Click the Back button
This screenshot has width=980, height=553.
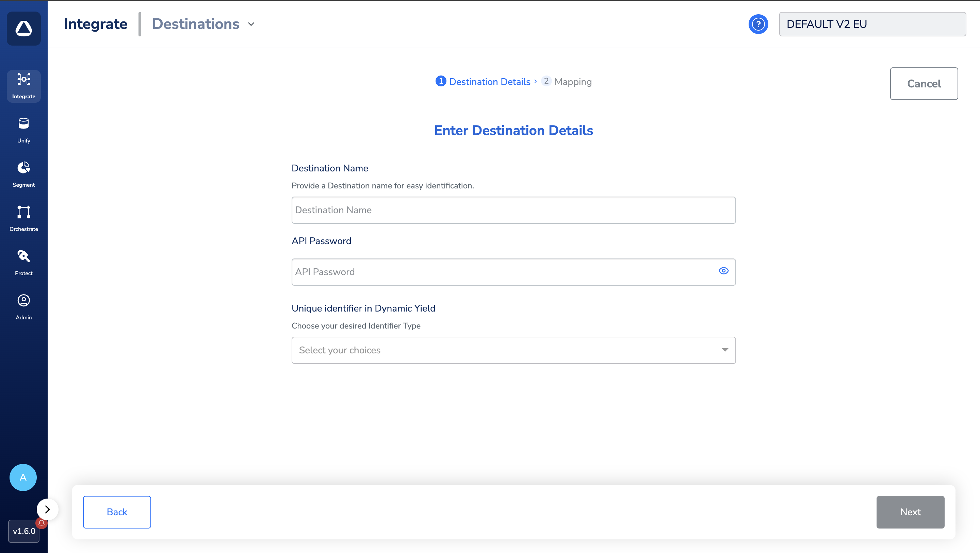[117, 512]
